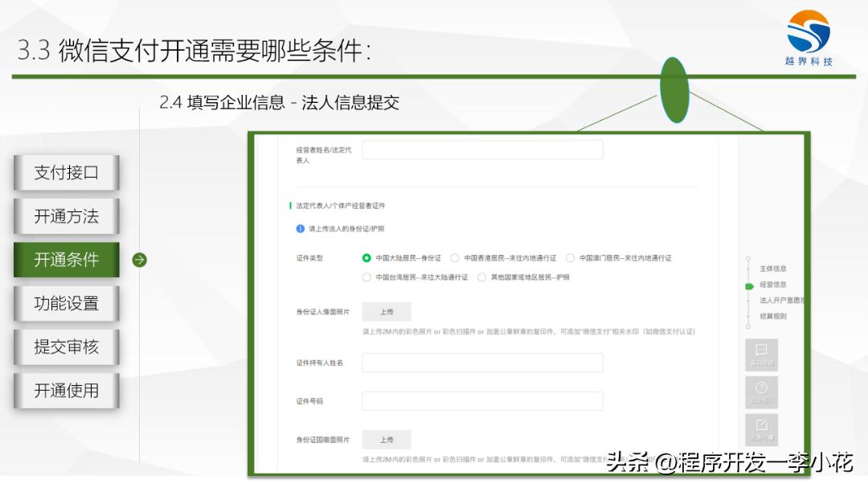Select 开通使用 in the left sidebar

point(66,390)
